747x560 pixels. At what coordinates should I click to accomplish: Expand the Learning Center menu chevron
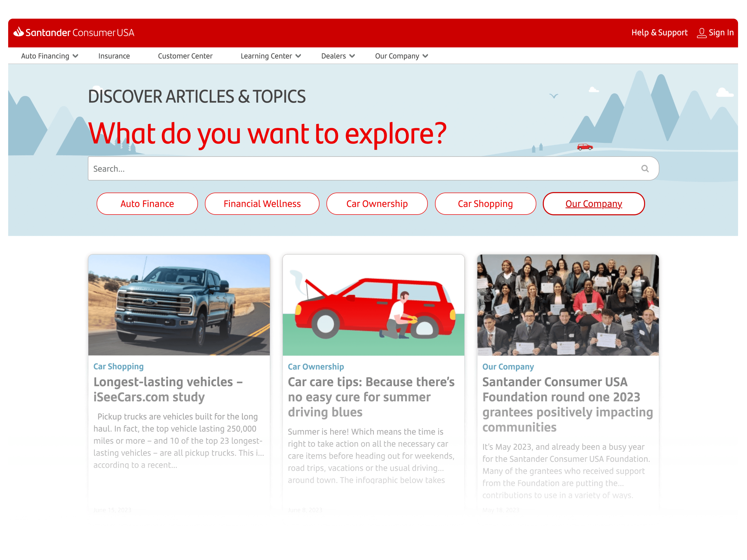298,56
